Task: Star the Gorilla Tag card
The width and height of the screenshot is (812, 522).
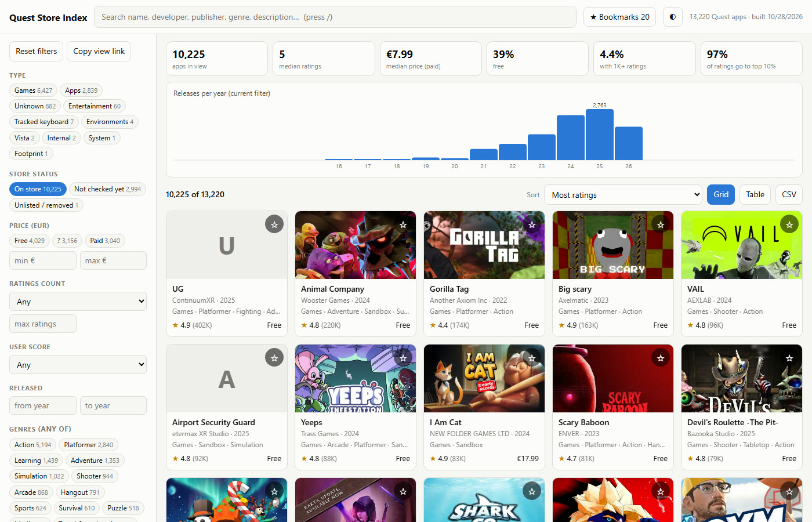Action: click(x=532, y=224)
